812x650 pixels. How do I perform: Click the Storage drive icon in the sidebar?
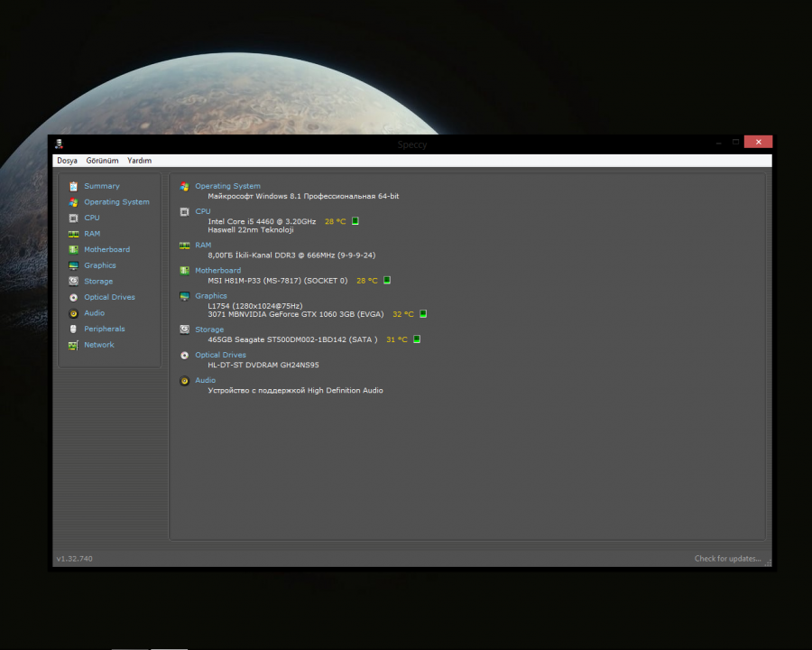point(73,282)
